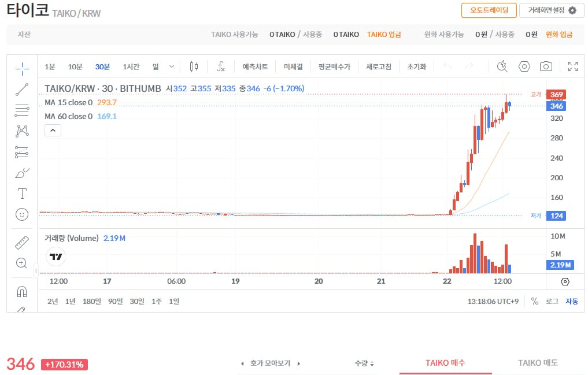Click 원화 입금 KRW deposit link
This screenshot has width=588, height=375.
[x=559, y=35]
